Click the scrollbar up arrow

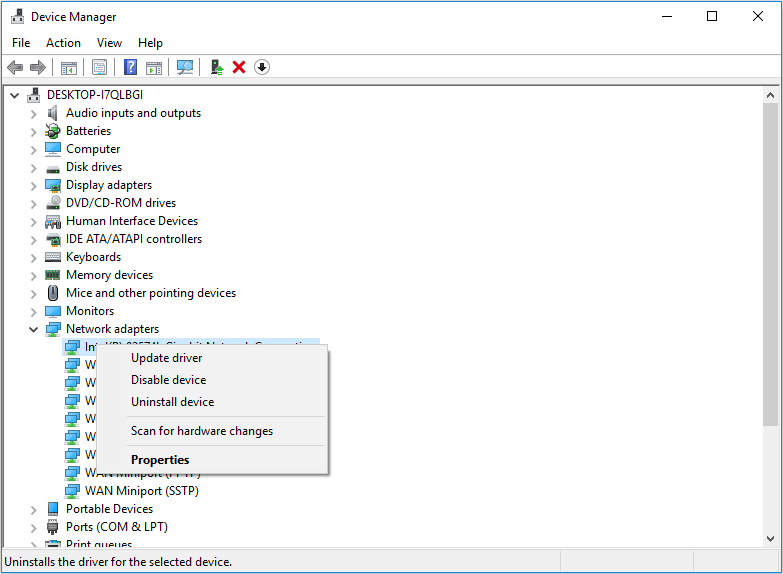770,95
